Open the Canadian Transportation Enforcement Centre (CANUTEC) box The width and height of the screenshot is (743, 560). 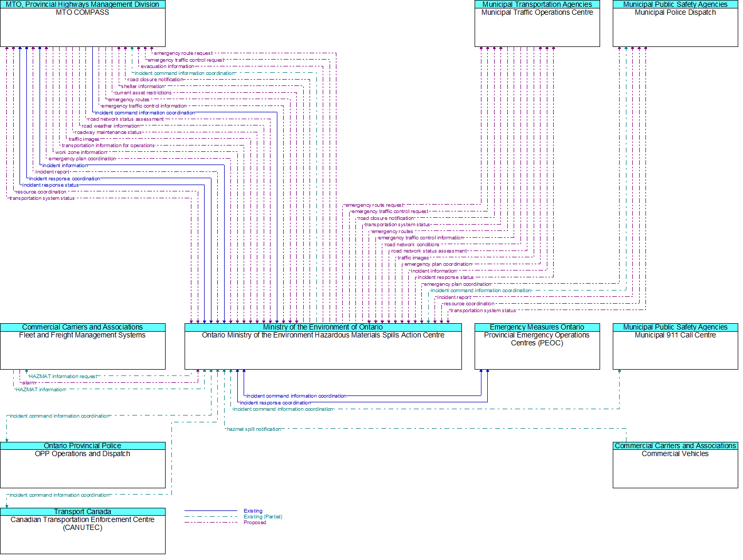coord(82,534)
